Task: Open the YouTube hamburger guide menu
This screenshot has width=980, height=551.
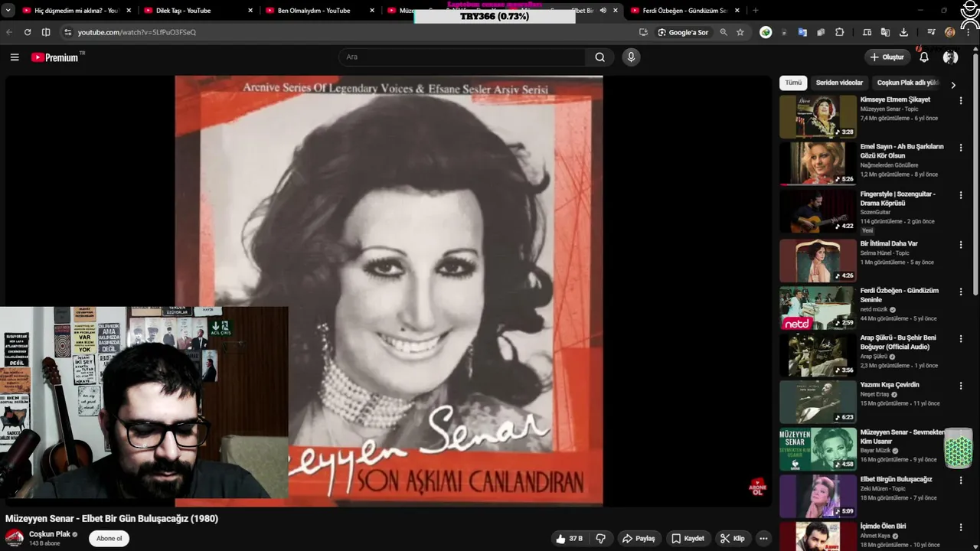Action: [x=15, y=57]
